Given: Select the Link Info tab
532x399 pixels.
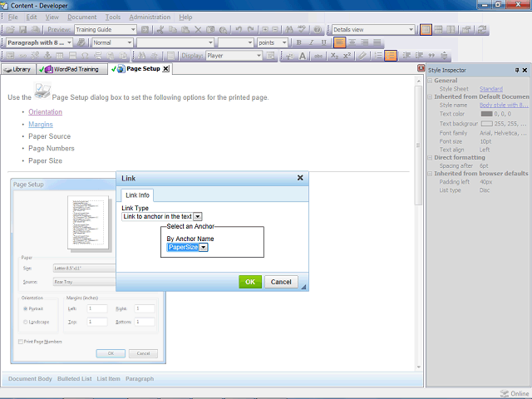Looking at the screenshot, I should click(x=137, y=195).
